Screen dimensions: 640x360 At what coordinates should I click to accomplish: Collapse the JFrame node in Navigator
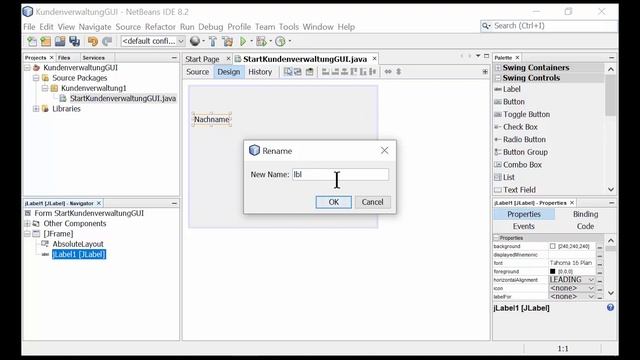point(27,234)
